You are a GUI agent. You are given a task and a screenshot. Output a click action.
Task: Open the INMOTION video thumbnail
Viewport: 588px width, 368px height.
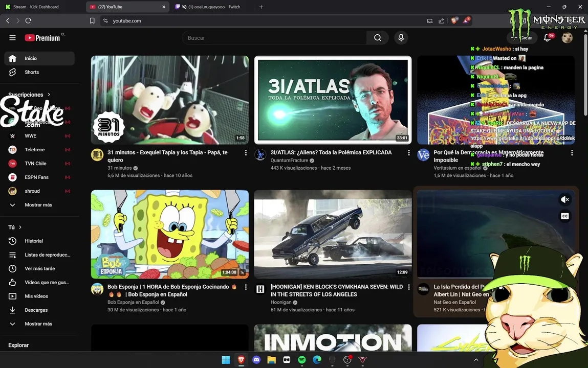tap(333, 338)
